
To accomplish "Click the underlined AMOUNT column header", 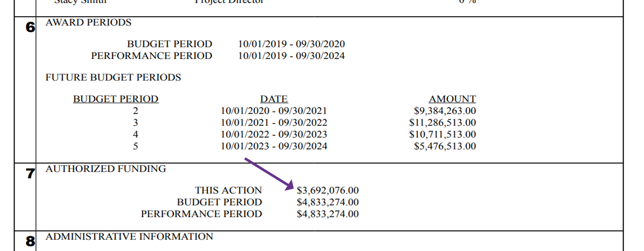I will [x=452, y=99].
